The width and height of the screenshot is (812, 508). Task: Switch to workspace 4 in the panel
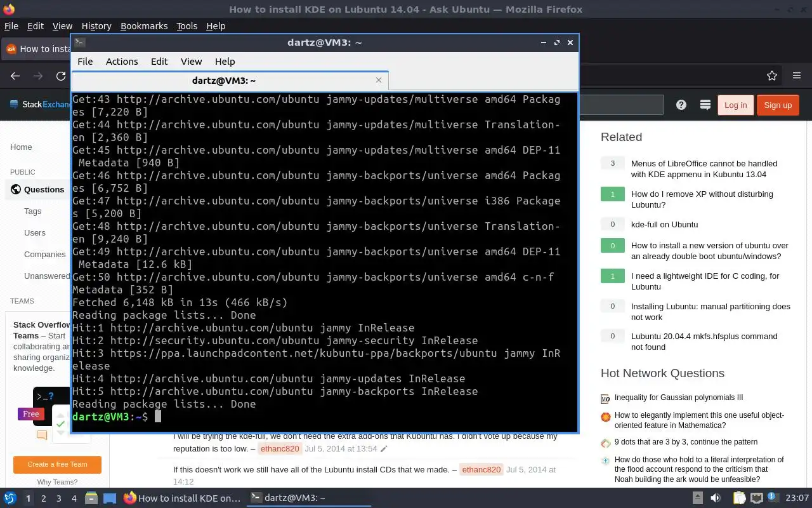point(74,498)
